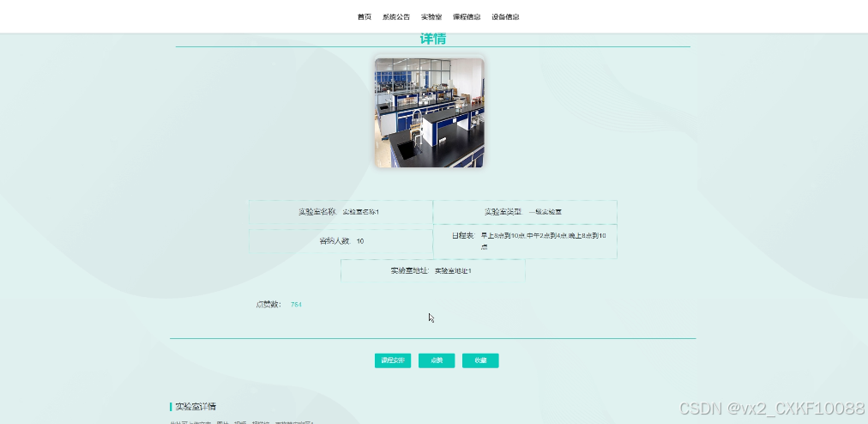Go to the 实验室 navigation tab
This screenshot has width=868, height=424.
pos(431,16)
